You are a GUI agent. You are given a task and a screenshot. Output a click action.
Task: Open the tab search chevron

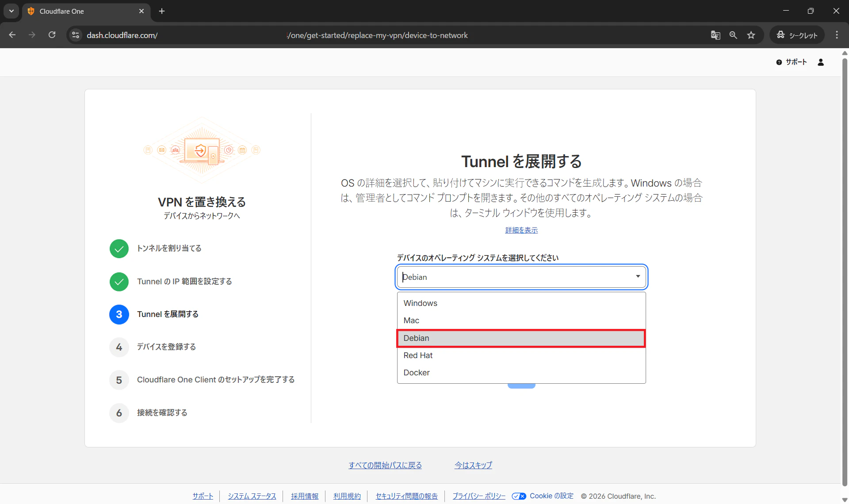pos(11,11)
